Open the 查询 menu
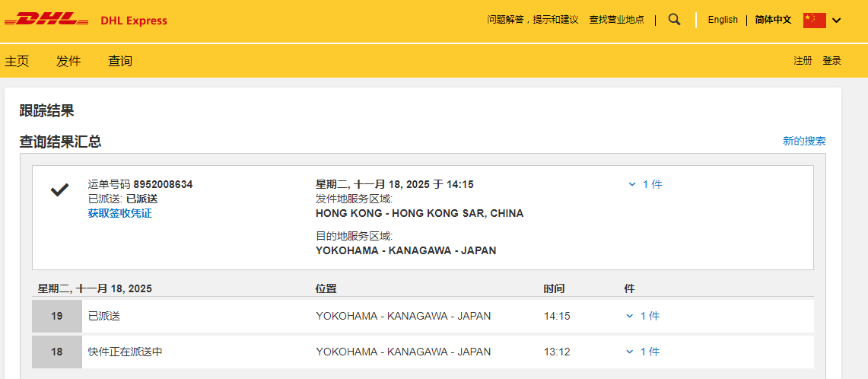The width and height of the screenshot is (868, 379). coord(120,61)
